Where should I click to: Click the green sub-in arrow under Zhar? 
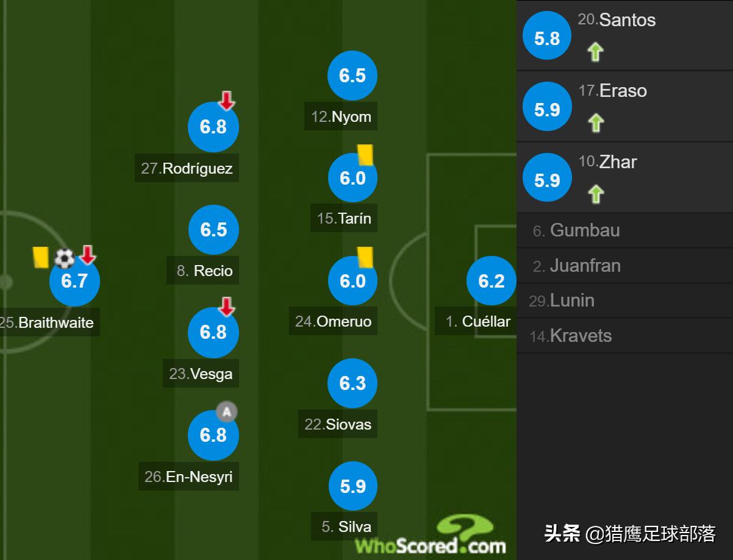(x=595, y=194)
